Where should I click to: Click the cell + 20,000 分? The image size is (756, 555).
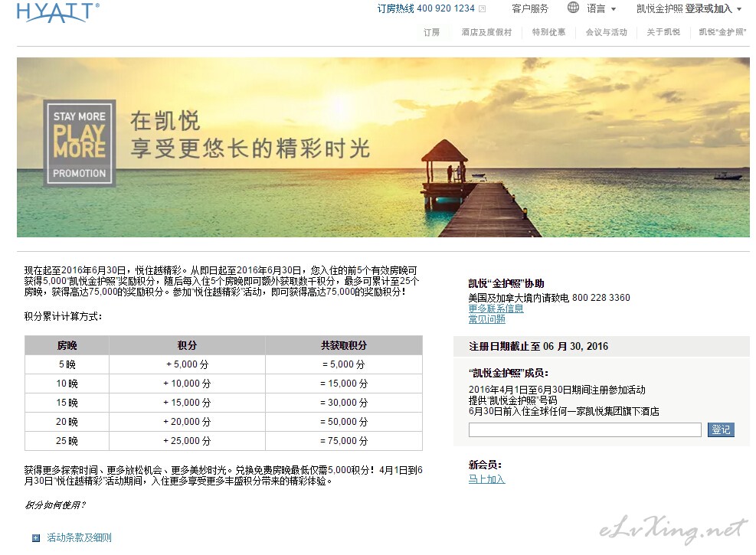coord(187,422)
